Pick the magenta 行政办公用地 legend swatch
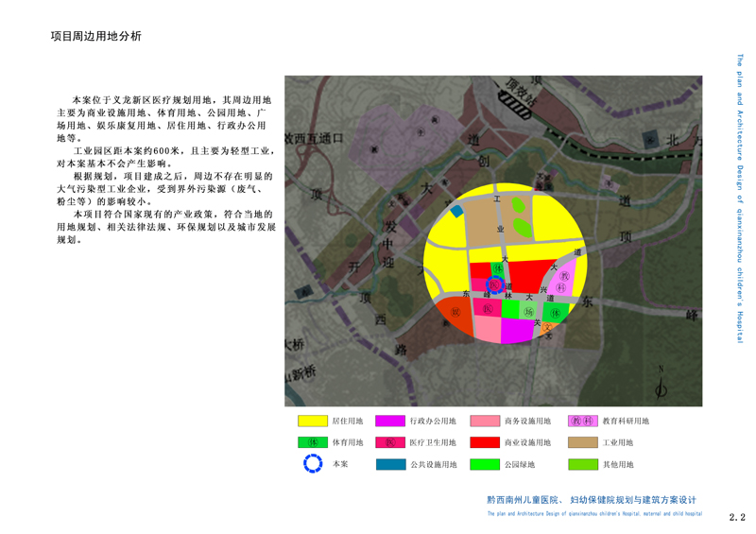The height and width of the screenshot is (534, 756). point(389,421)
